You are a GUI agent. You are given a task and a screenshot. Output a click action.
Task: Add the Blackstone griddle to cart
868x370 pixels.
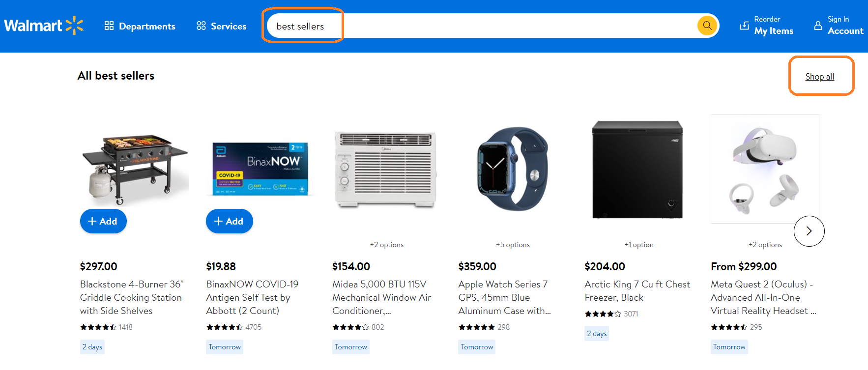coord(103,221)
